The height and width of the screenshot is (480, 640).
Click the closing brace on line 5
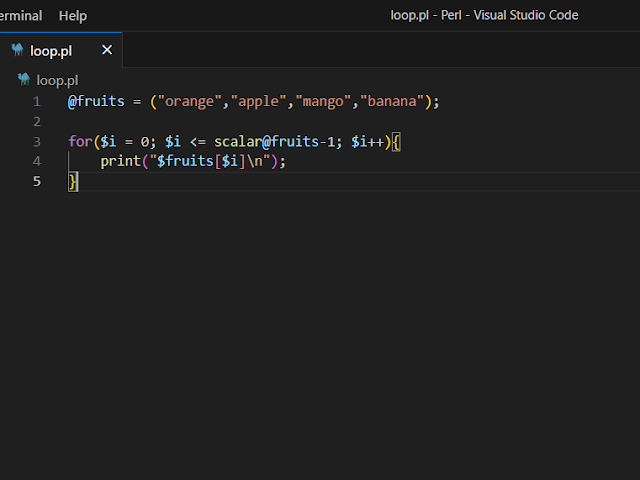click(73, 181)
